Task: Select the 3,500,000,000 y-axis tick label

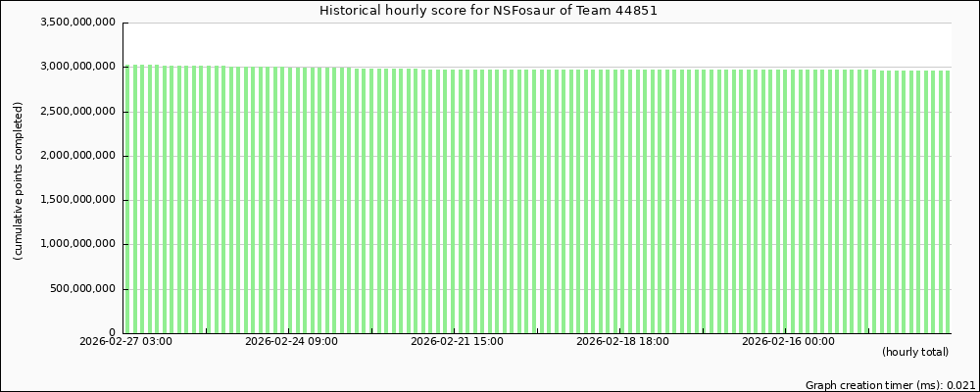Action: coord(77,23)
